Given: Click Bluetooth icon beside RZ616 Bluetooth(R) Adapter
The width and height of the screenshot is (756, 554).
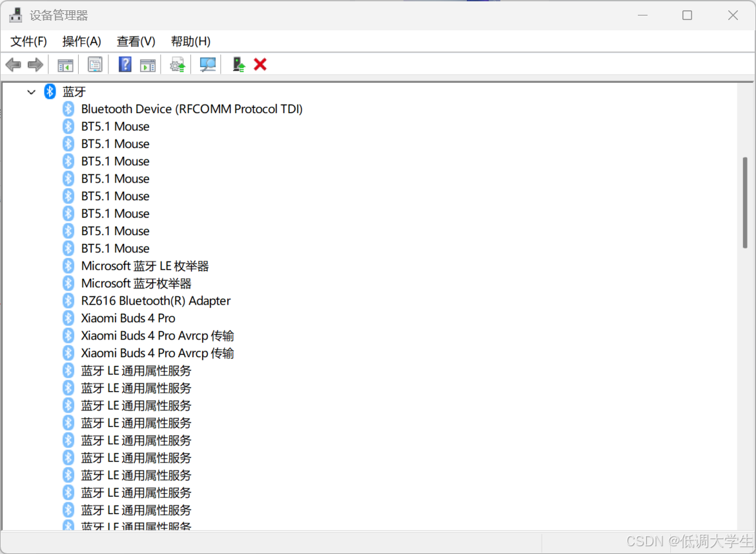Looking at the screenshot, I should click(68, 301).
